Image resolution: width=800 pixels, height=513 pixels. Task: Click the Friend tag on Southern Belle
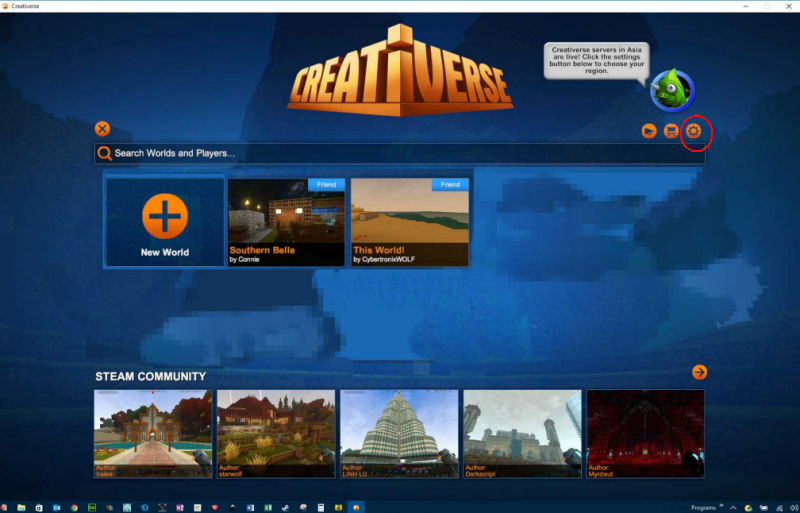(327, 185)
